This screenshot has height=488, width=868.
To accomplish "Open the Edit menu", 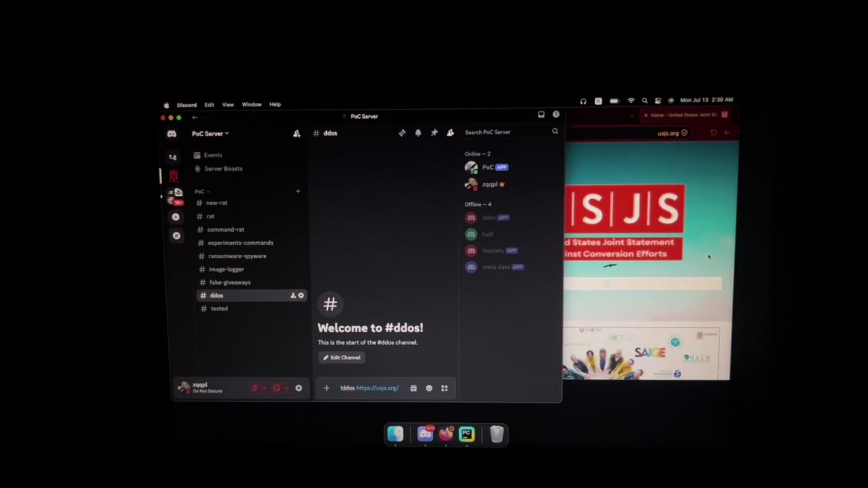I will 209,105.
